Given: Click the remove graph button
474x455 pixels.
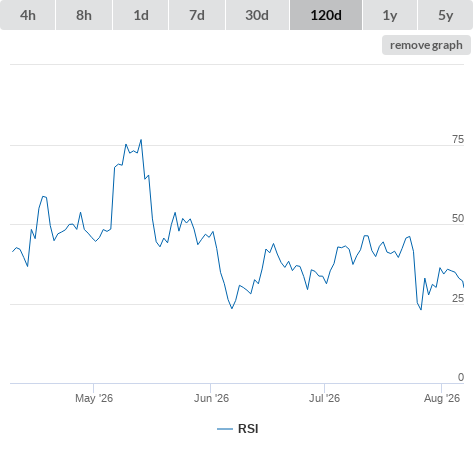Looking at the screenshot, I should (426, 45).
